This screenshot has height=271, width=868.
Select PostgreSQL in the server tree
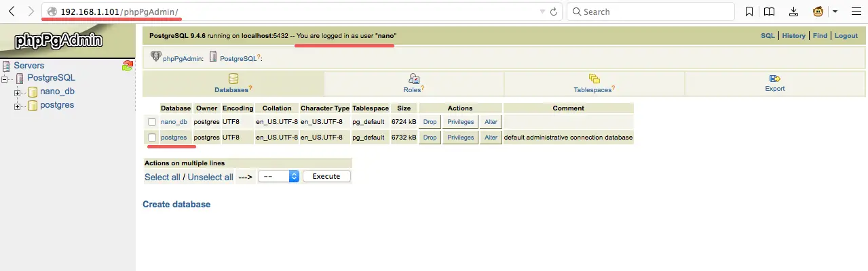pos(51,78)
